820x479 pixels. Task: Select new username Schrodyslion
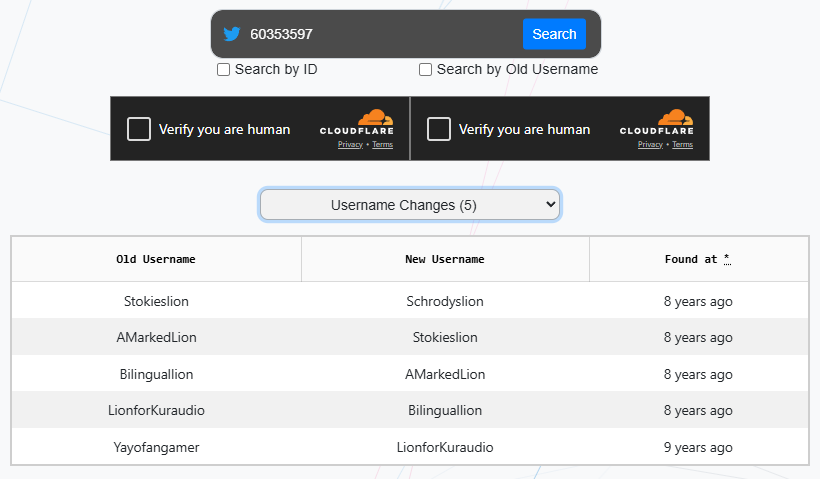click(445, 301)
